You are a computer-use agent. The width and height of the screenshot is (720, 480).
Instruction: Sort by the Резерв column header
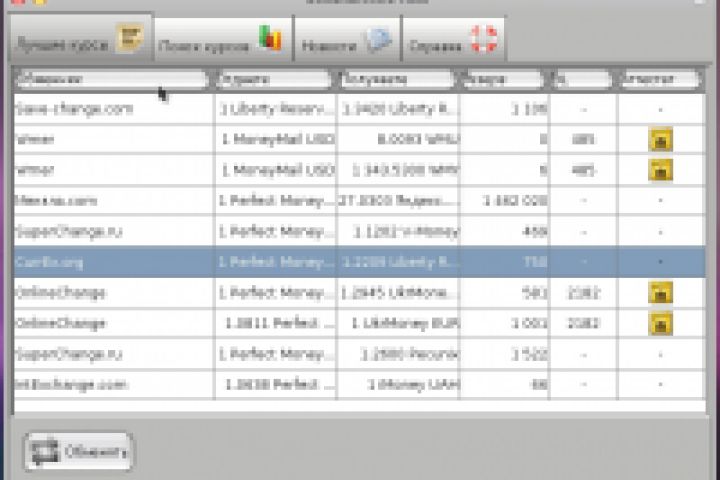pyautogui.click(x=502, y=79)
